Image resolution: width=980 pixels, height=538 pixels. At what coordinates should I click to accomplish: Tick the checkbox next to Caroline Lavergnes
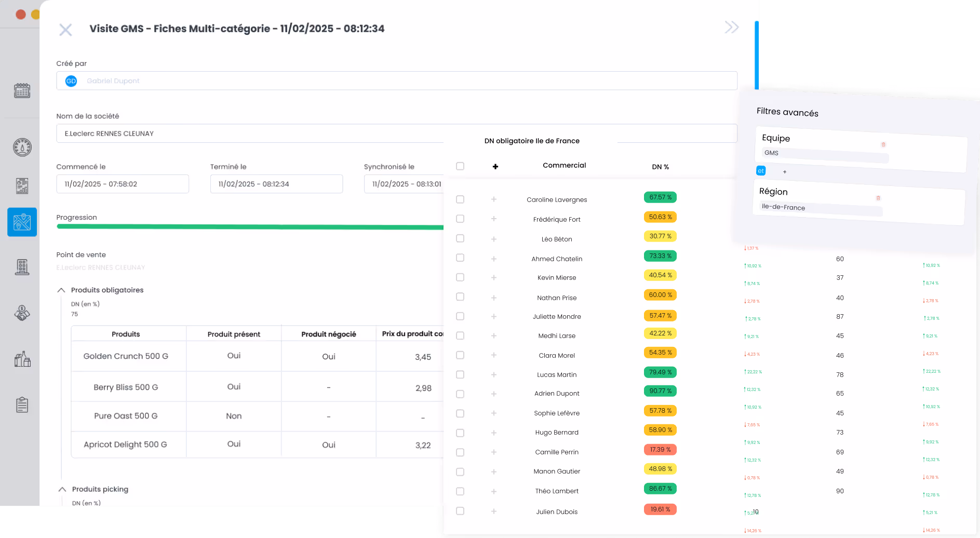coord(460,199)
